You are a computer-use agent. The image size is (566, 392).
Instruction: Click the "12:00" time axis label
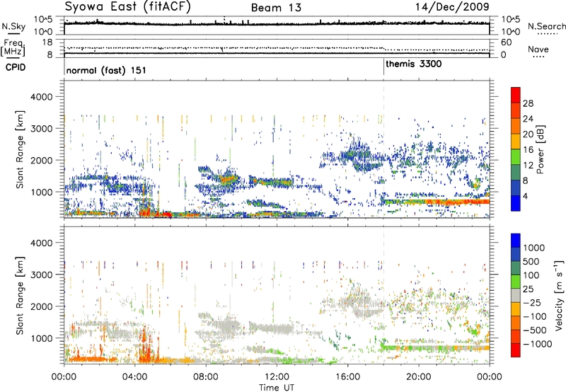(x=277, y=377)
